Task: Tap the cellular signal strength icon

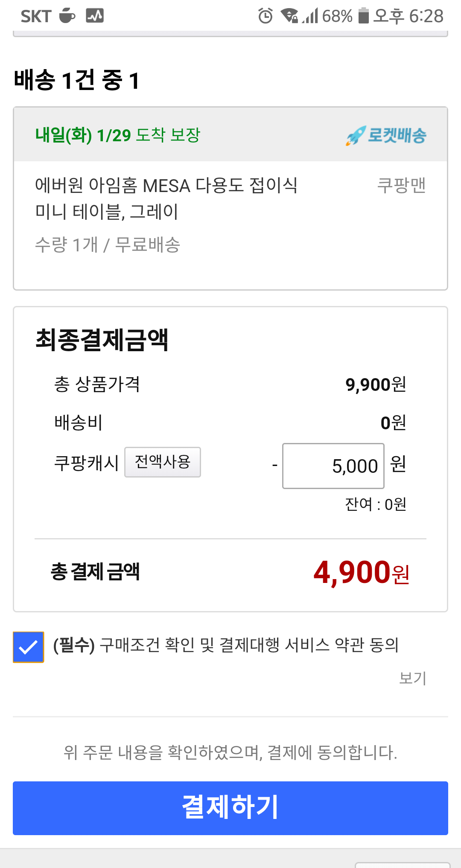Action: click(311, 16)
